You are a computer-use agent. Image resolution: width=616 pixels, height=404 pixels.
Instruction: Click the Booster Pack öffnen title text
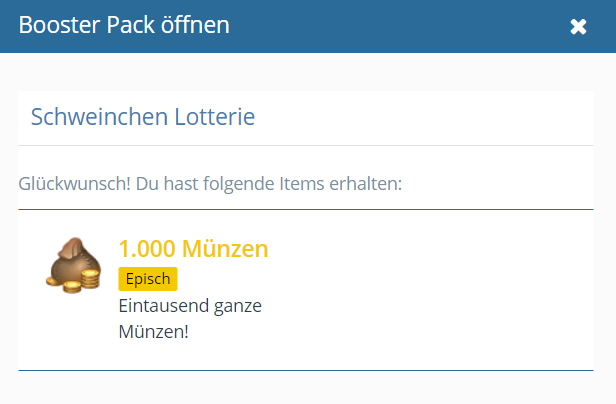coord(124,25)
